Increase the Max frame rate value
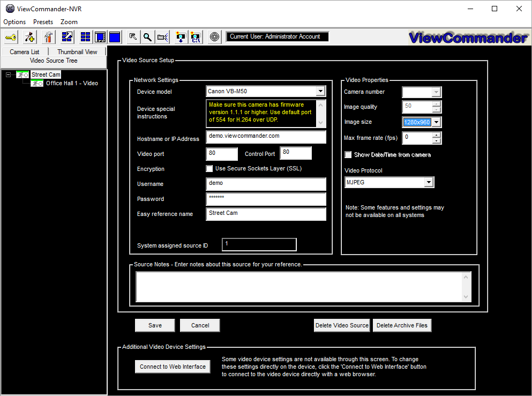Viewport: 532px width, 396px height. (x=437, y=135)
